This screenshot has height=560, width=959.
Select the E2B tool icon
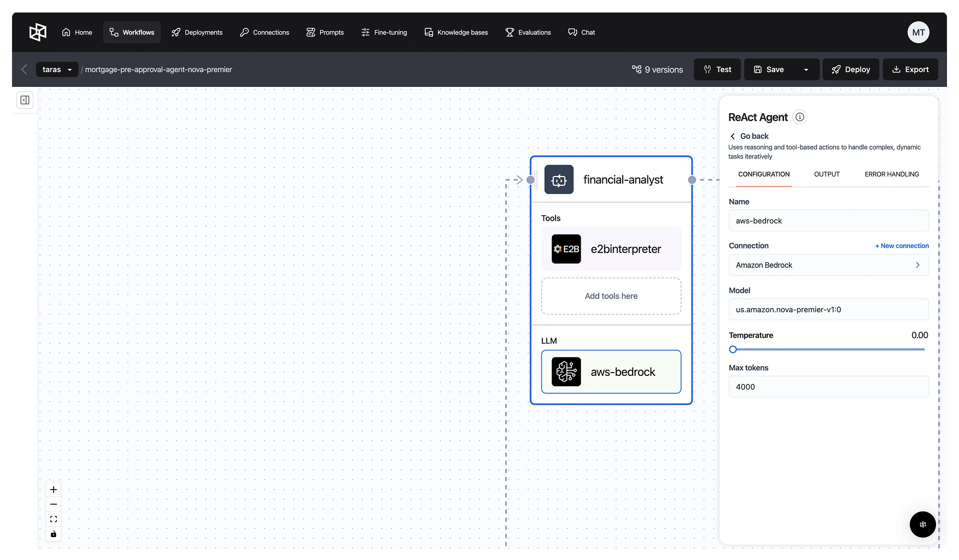pos(566,249)
